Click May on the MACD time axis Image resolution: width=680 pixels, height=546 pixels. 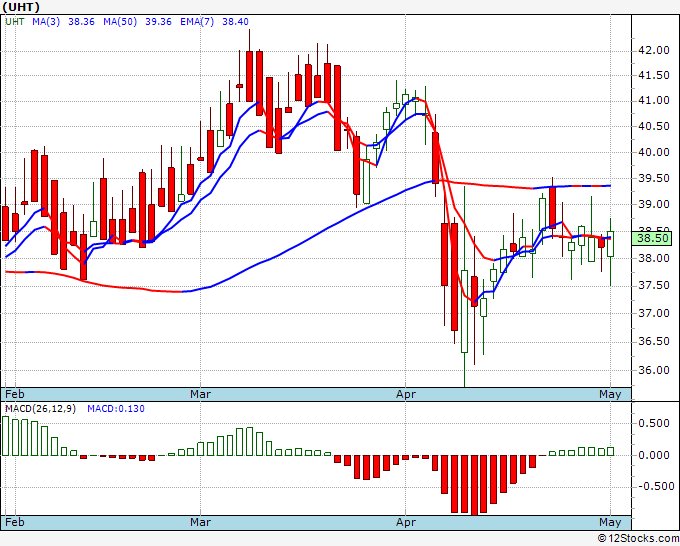(x=610, y=522)
